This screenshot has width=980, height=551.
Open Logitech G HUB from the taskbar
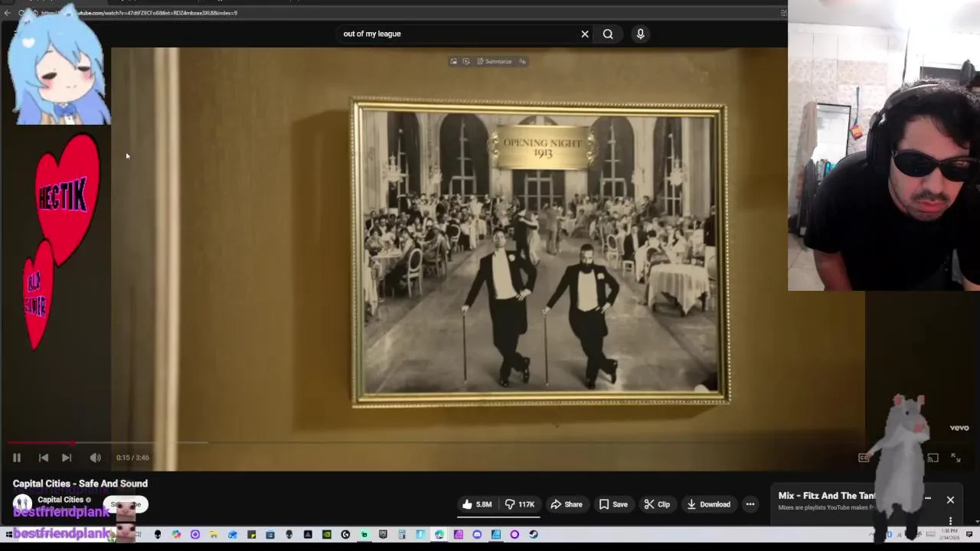click(345, 534)
